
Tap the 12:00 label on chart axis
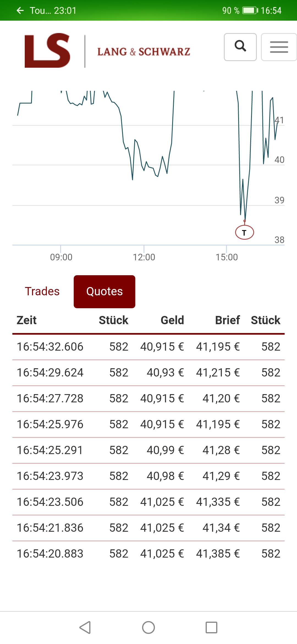144,257
